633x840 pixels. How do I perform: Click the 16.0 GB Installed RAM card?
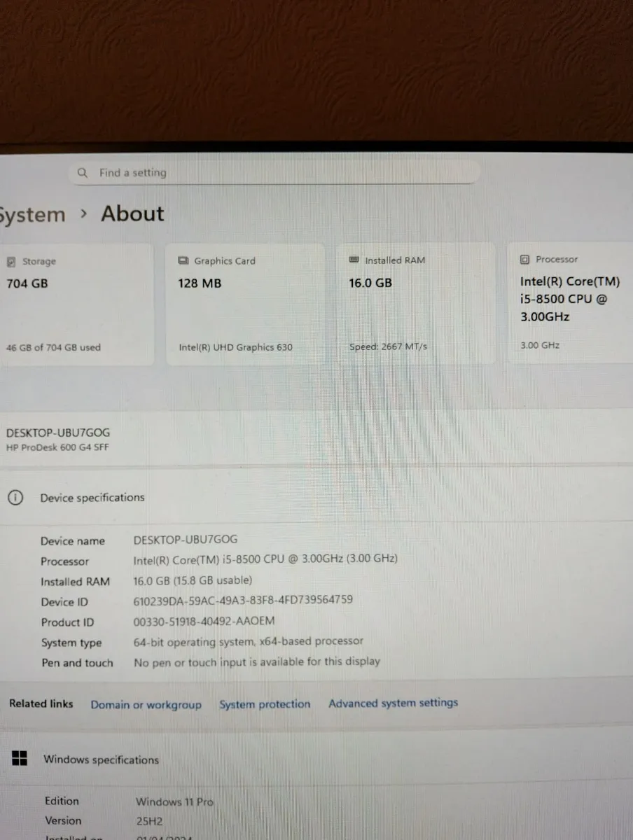(x=416, y=303)
